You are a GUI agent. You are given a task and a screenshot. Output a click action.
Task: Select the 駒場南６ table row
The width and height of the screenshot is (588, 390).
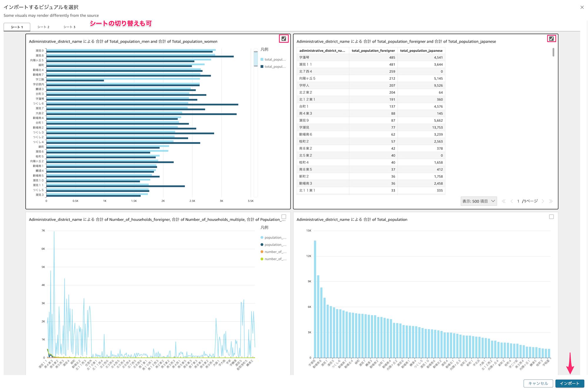[371, 135]
